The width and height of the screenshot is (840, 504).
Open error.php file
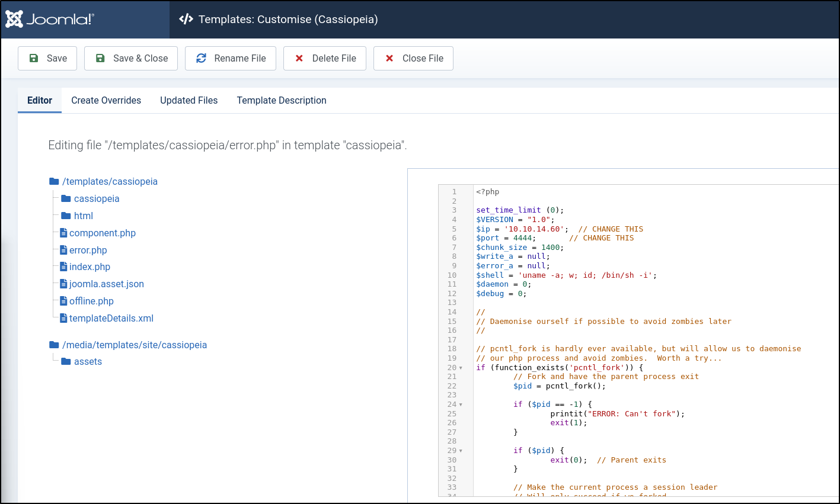coord(88,250)
